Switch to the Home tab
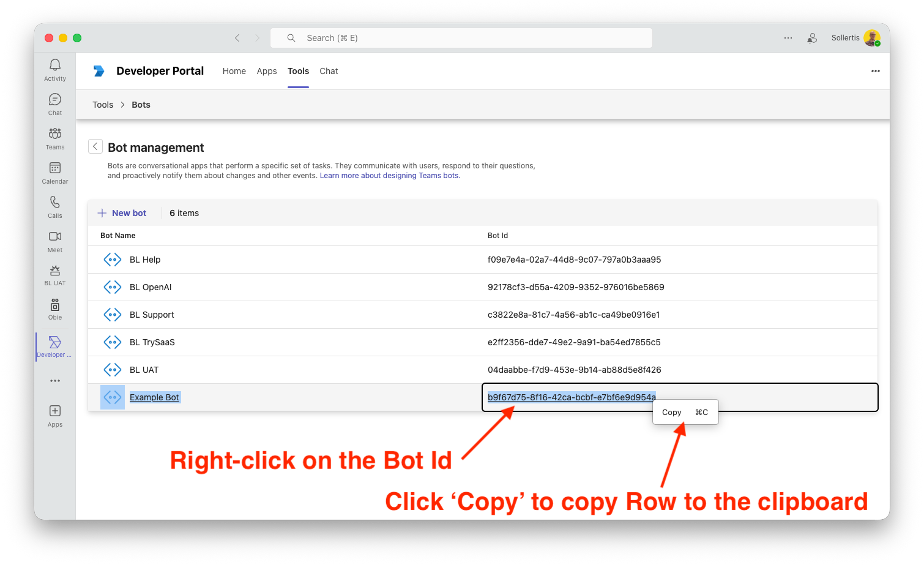The width and height of the screenshot is (924, 565). pos(234,71)
